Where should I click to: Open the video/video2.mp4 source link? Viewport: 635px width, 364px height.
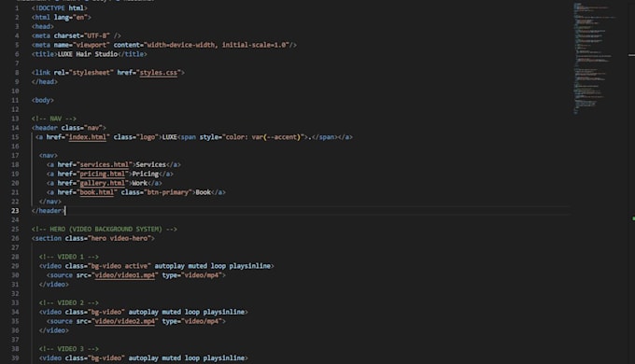point(125,321)
